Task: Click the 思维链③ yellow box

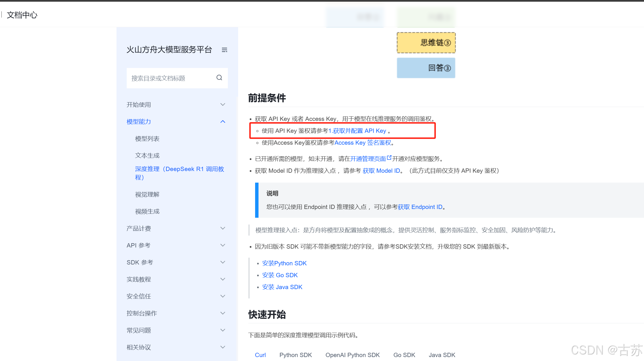Action: [426, 43]
